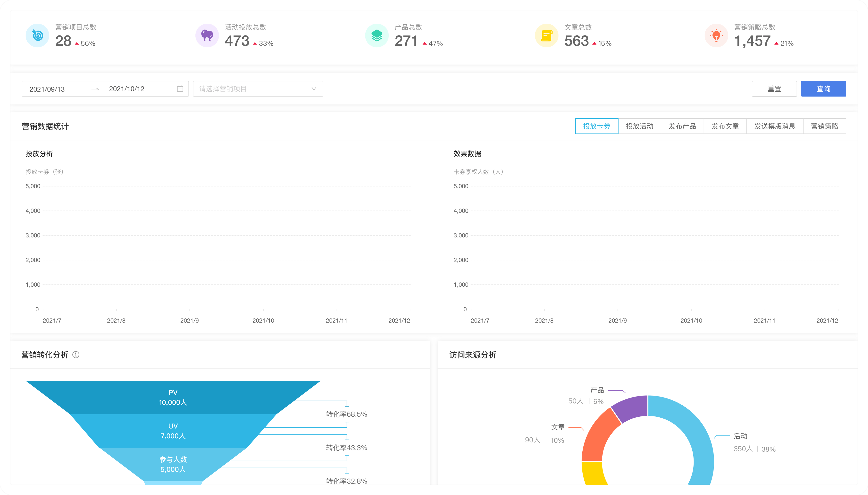The height and width of the screenshot is (495, 868).
Task: Click the 产品总数 value 271
Action: point(406,41)
